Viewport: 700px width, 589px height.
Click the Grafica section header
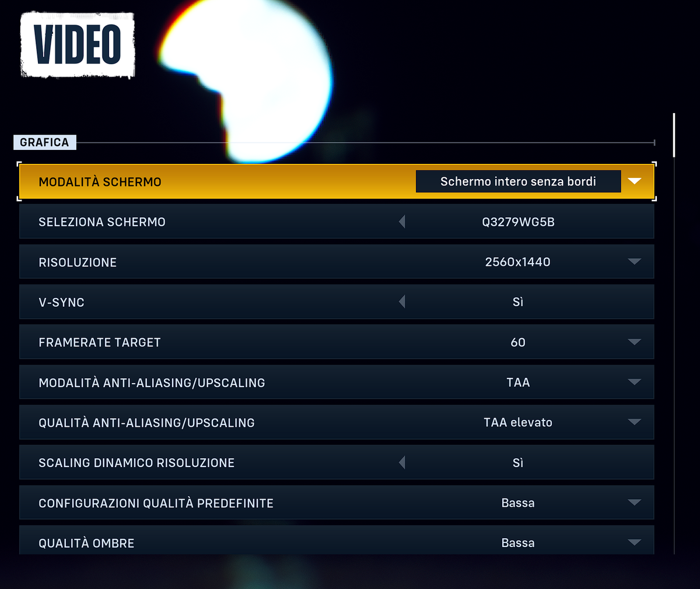tap(44, 142)
